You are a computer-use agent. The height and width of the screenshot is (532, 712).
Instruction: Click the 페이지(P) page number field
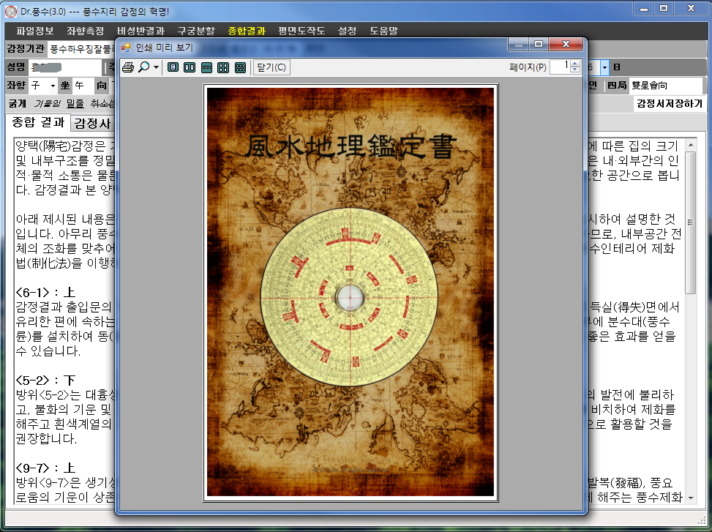coord(560,67)
